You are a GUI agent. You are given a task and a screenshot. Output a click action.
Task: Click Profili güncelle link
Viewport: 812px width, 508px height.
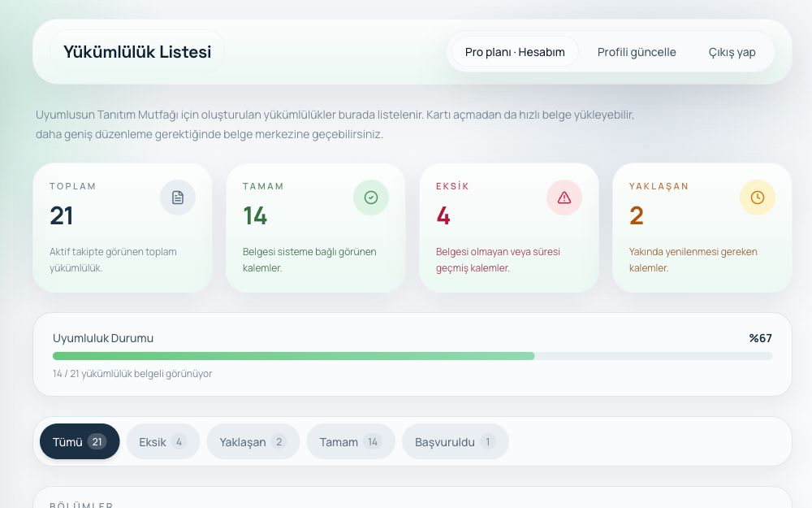(x=637, y=52)
